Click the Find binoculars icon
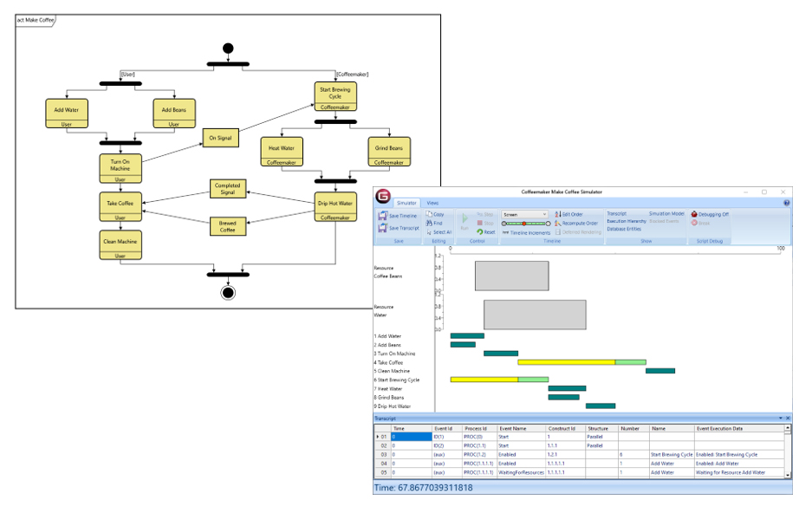Screen dimensions: 812x513 tap(428, 224)
